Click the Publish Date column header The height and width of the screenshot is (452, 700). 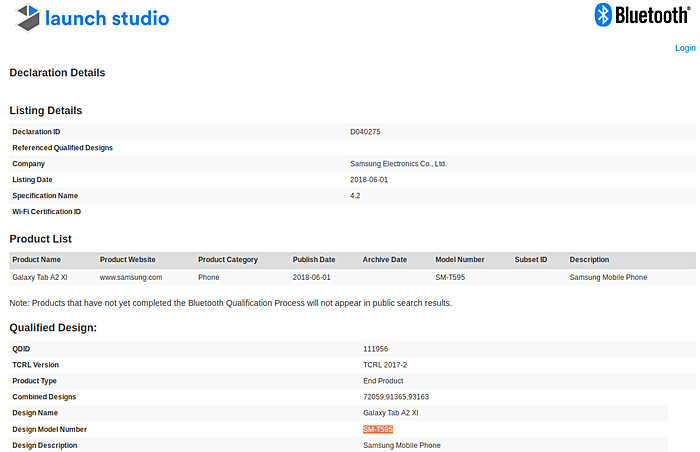click(313, 260)
